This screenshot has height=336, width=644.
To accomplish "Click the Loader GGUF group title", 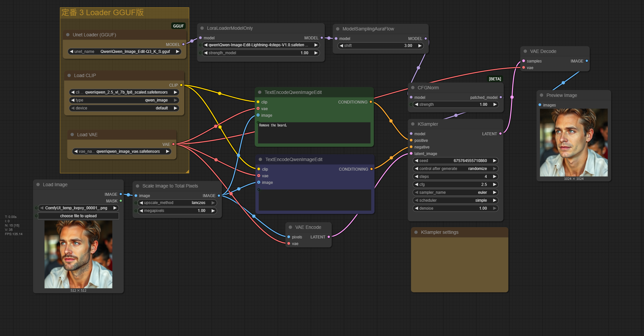I will tap(103, 13).
